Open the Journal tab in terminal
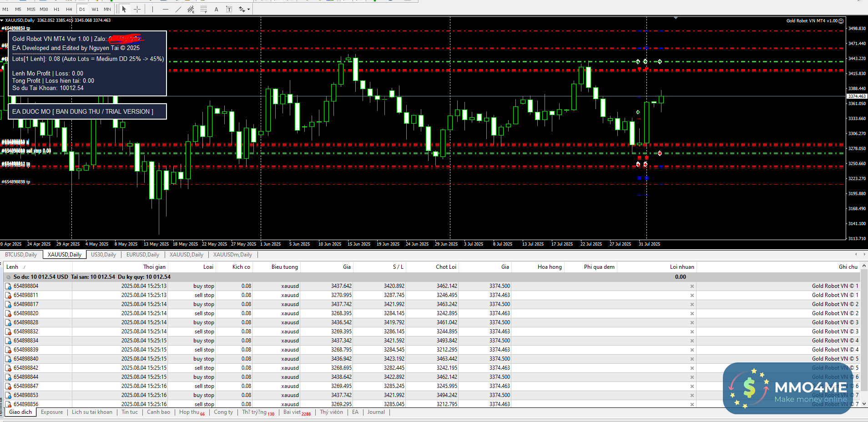The height and width of the screenshot is (422, 868). pos(376,412)
